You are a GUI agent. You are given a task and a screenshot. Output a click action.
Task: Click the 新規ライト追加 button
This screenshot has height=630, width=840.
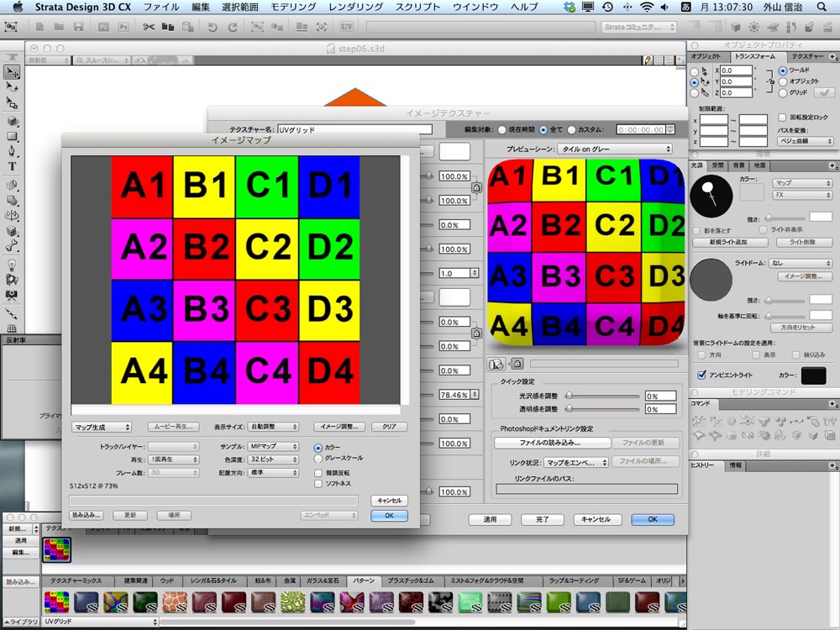point(730,242)
